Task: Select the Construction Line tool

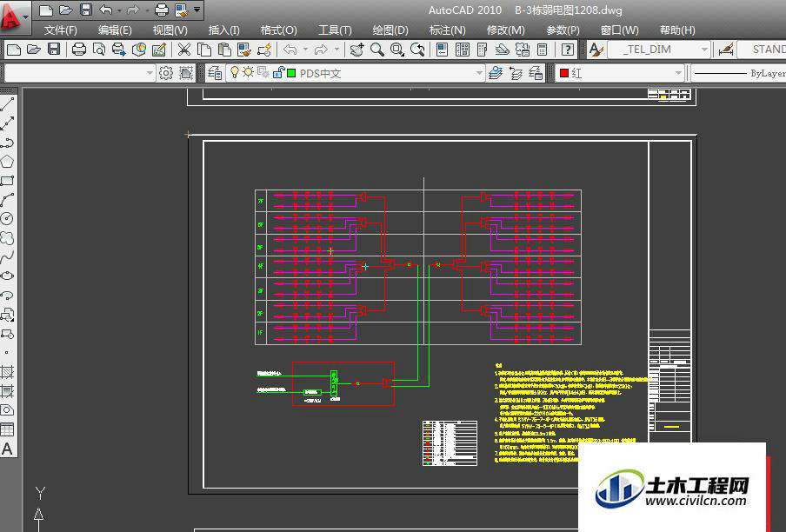Action: (x=7, y=123)
